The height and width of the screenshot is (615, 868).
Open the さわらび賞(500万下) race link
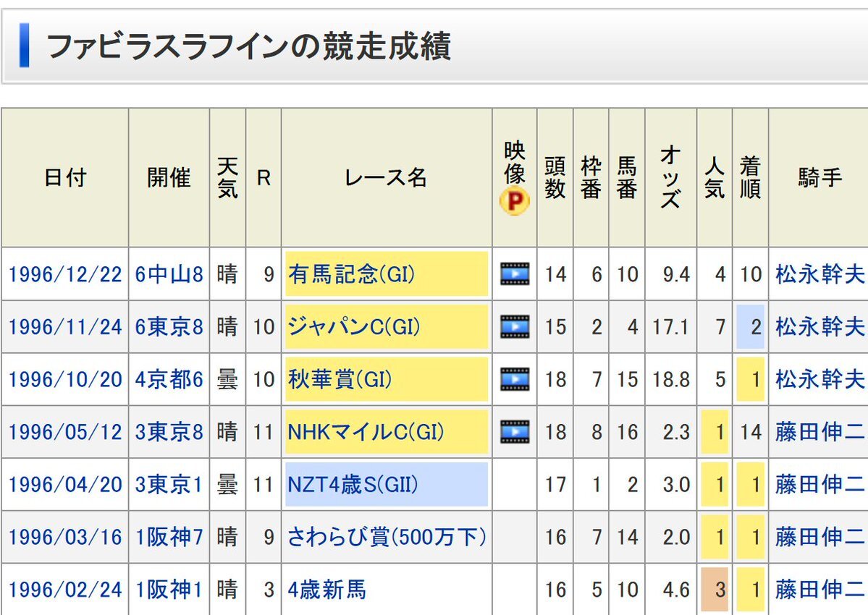point(387,536)
